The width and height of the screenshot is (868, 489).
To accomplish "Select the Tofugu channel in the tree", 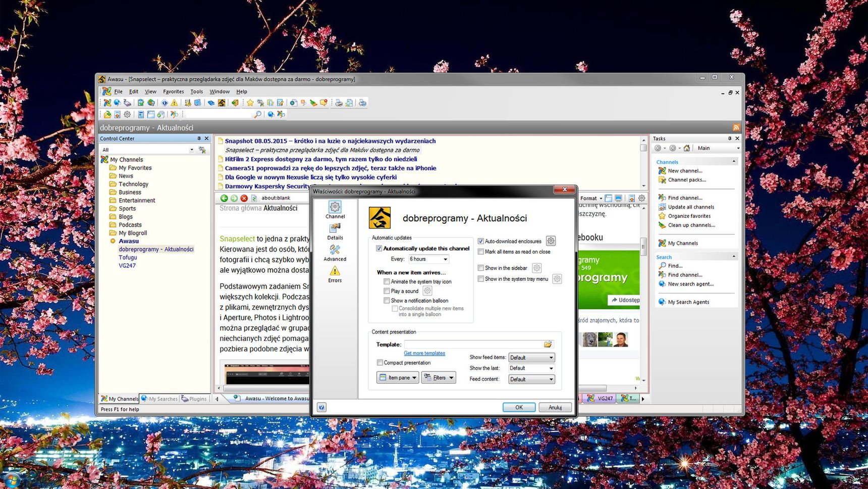I will pyautogui.click(x=128, y=257).
